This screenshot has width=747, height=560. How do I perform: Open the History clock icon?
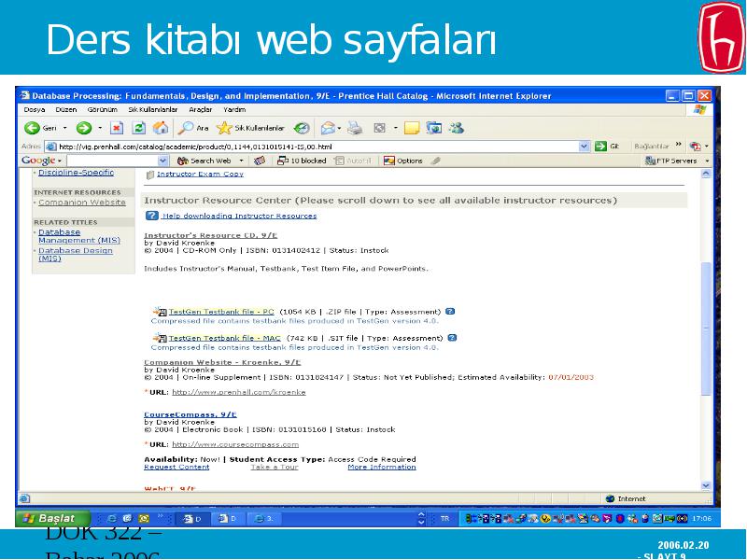click(302, 128)
